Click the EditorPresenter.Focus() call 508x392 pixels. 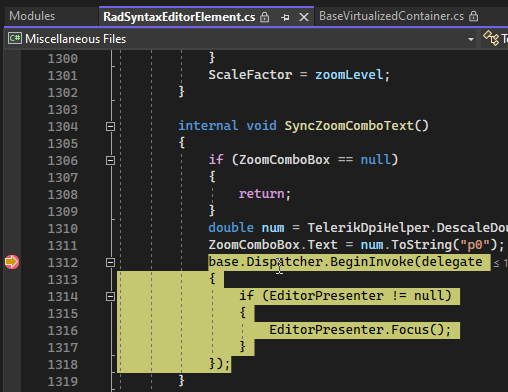360,330
